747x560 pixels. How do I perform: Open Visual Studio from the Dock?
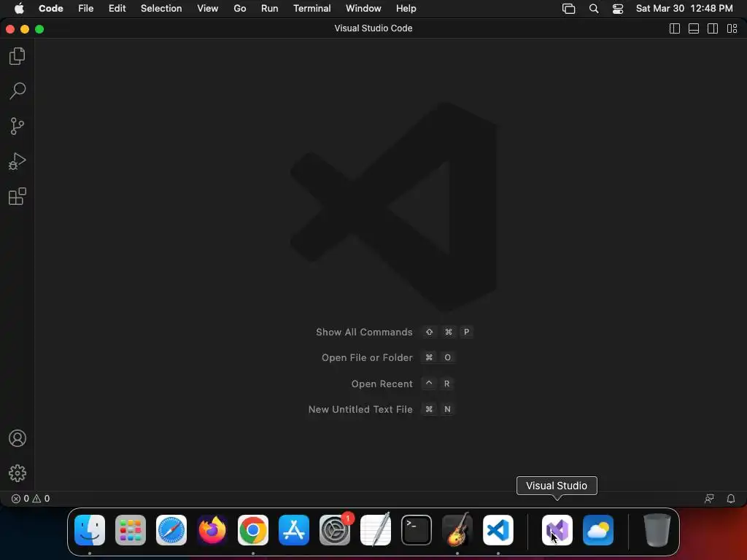pos(557,530)
